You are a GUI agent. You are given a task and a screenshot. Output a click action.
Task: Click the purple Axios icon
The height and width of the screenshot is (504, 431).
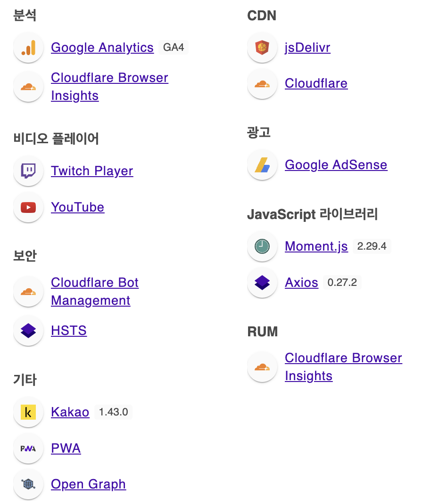pos(262,283)
